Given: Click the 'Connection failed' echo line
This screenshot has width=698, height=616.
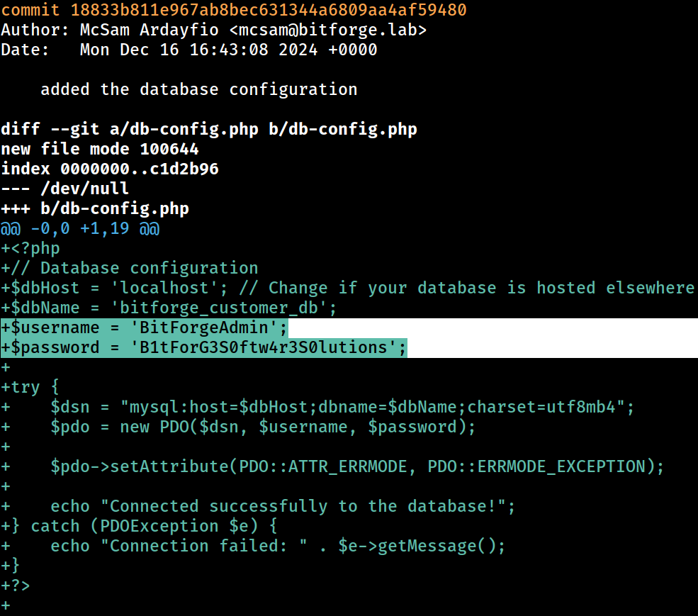Looking at the screenshot, I should 278,546.
